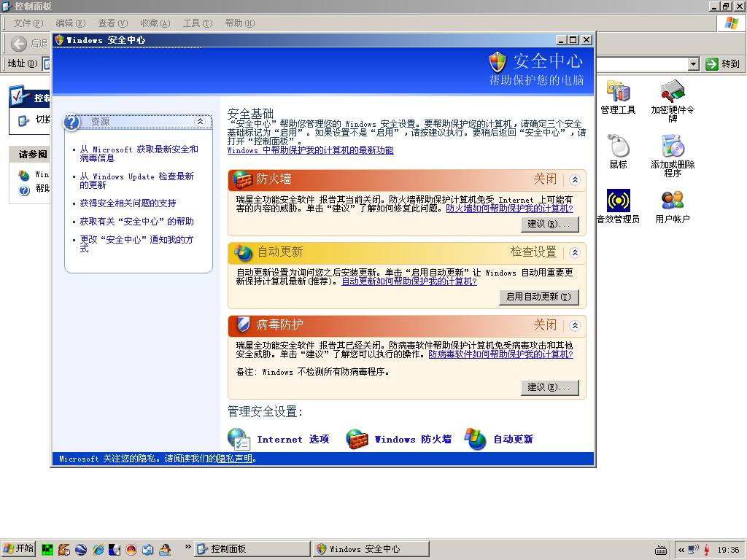Click the 开始 Start button
747x560 pixels.
[18, 550]
